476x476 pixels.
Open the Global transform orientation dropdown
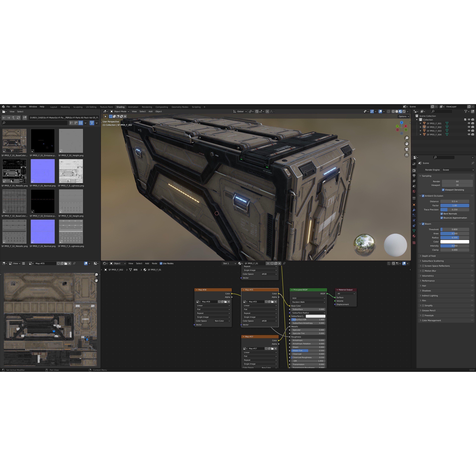240,111
